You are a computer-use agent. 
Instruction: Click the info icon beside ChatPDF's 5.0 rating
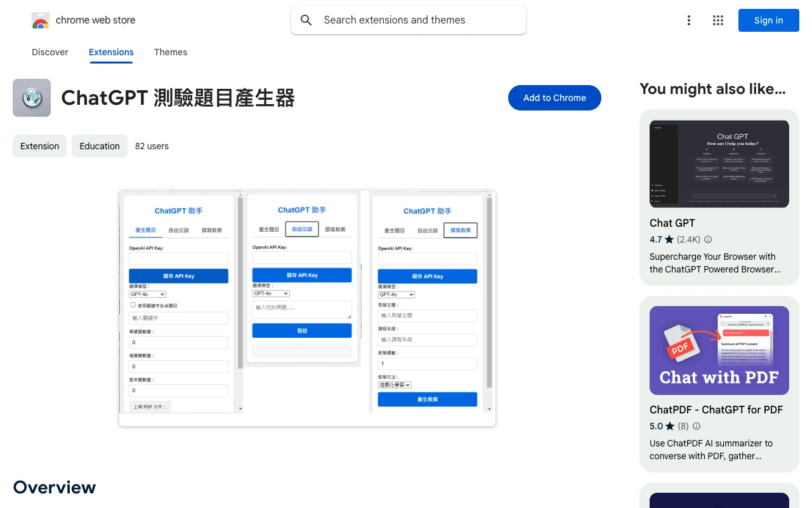point(697,426)
